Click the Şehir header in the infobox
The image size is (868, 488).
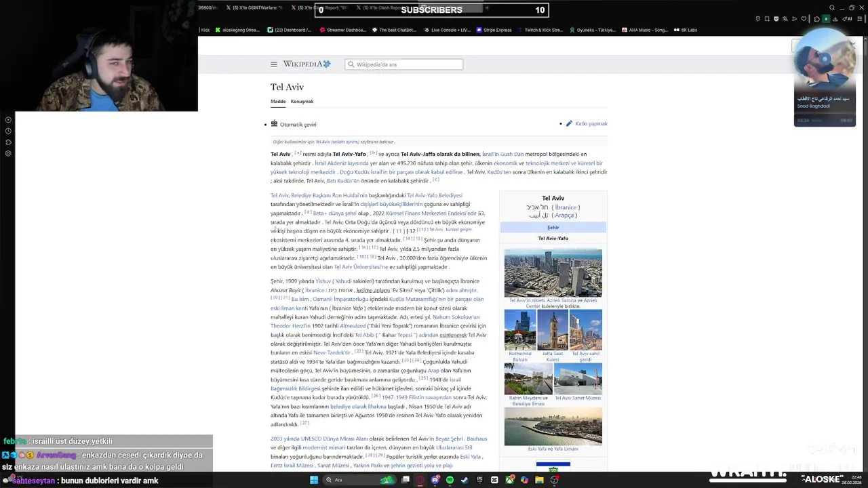pos(553,228)
